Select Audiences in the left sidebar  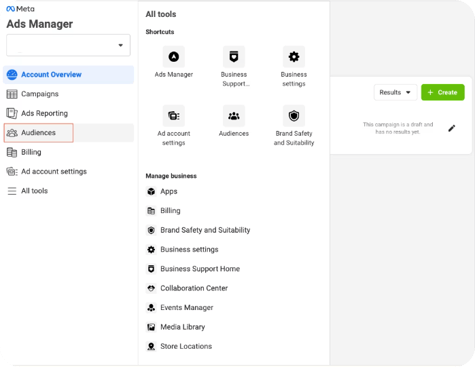click(39, 133)
